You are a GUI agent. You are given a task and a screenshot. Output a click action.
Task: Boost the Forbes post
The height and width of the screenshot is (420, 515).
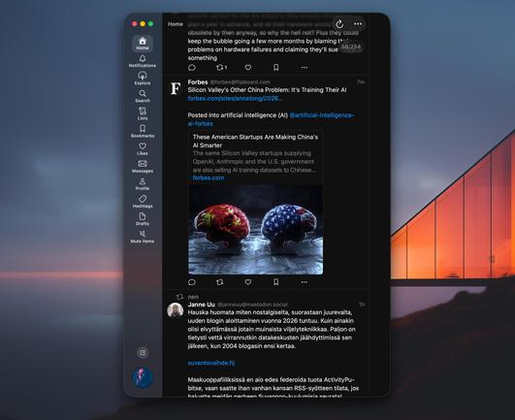coord(220,282)
